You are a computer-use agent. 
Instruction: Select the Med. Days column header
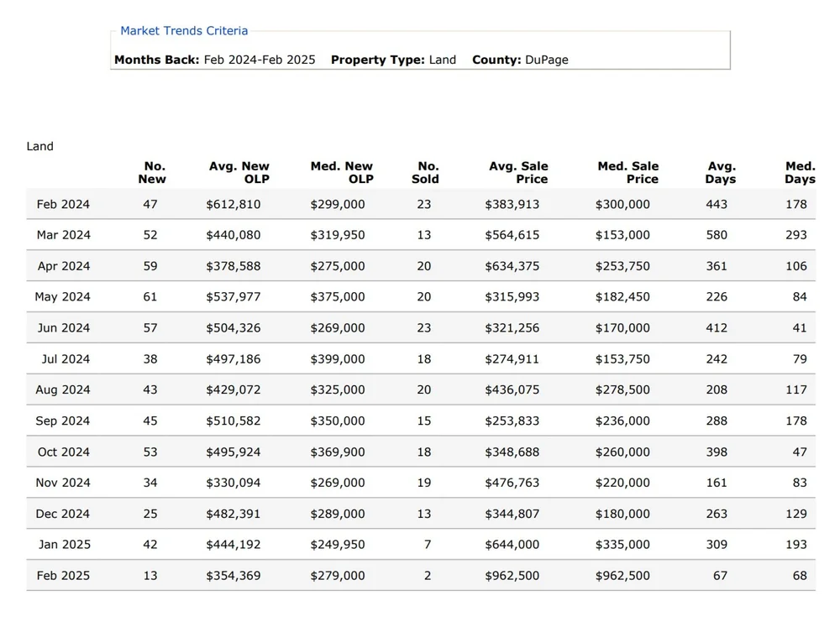coord(800,172)
